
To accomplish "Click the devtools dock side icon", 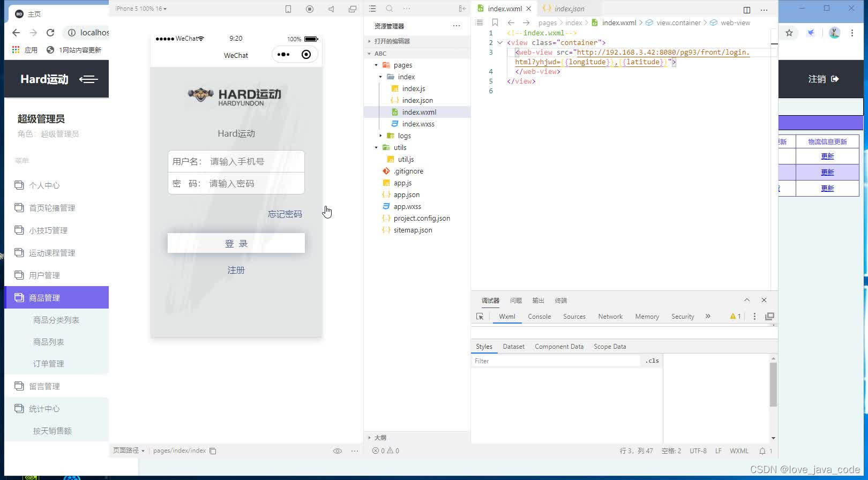I will [x=769, y=317].
